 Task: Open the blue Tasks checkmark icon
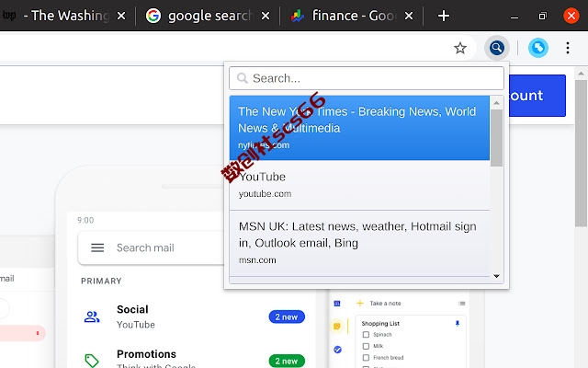337,350
